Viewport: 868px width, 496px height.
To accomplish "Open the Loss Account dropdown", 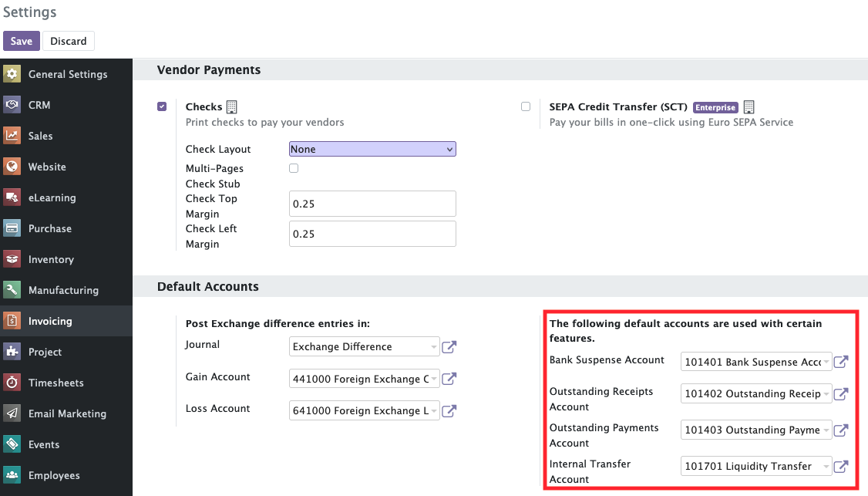I will tap(365, 410).
